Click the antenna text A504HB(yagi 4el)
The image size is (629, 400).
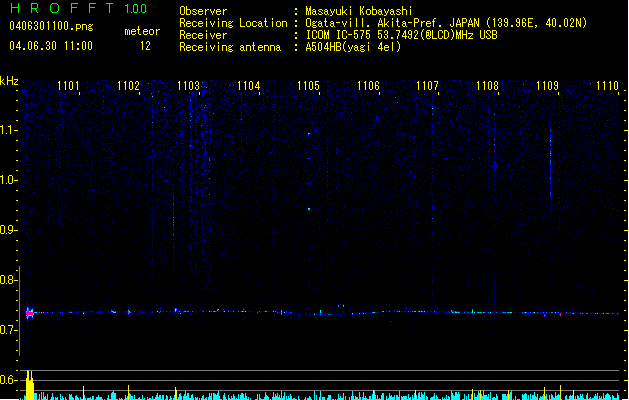[353, 47]
